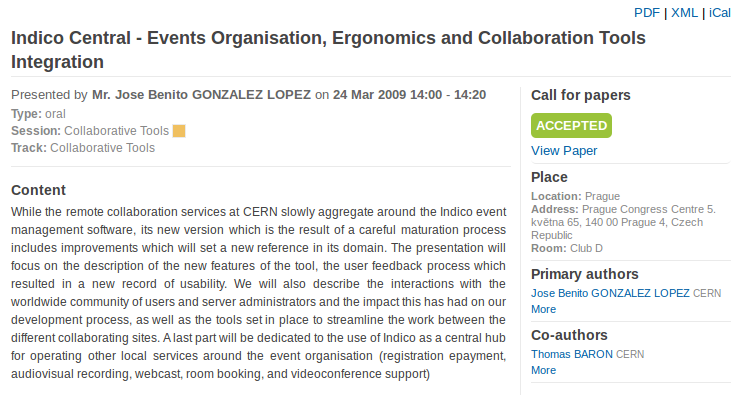
Task: Expand More under Primary authors
Action: click(543, 309)
